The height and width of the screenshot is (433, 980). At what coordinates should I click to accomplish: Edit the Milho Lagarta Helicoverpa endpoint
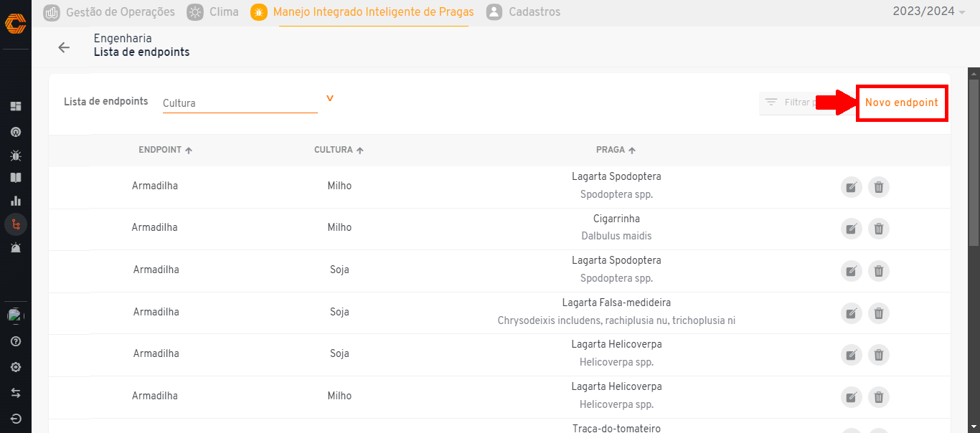point(851,397)
